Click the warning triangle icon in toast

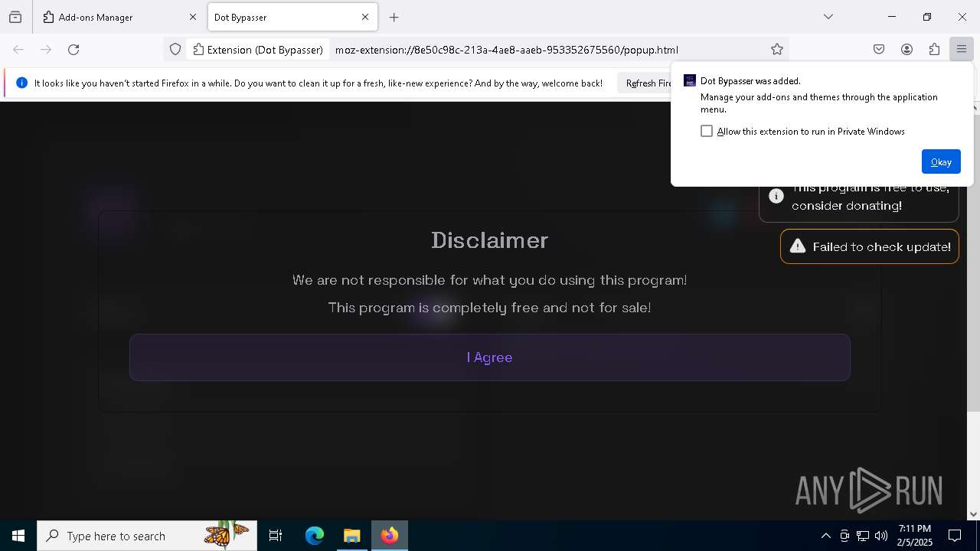(x=798, y=246)
